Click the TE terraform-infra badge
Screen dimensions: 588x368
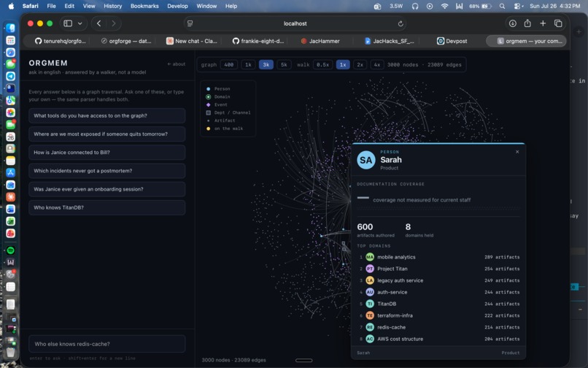pyautogui.click(x=370, y=315)
